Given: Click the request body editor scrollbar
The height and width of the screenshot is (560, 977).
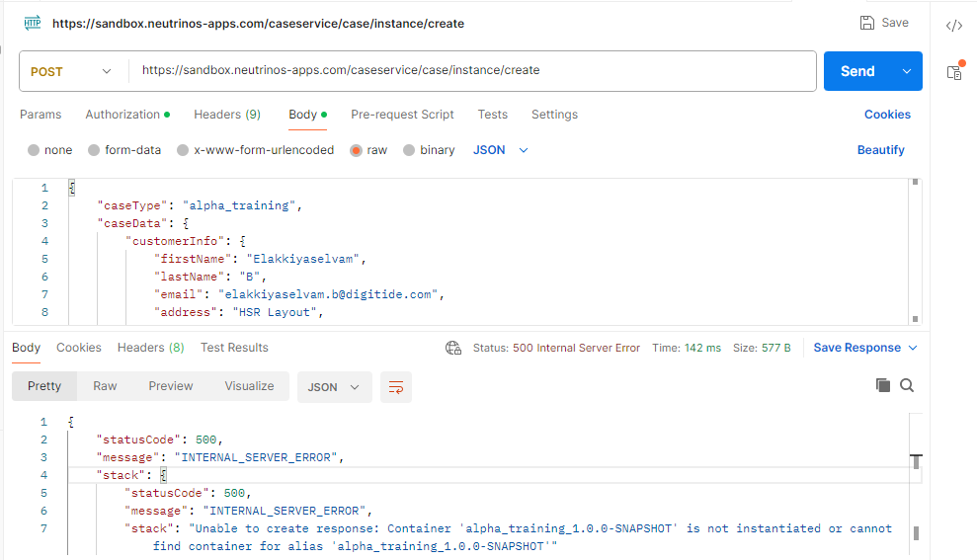Looking at the screenshot, I should [x=915, y=251].
